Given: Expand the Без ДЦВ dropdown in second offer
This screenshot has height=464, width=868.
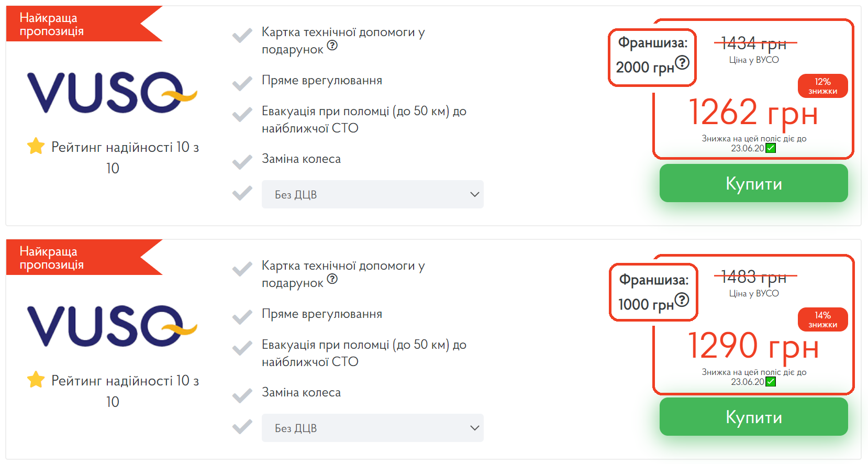Looking at the screenshot, I should (x=372, y=428).
